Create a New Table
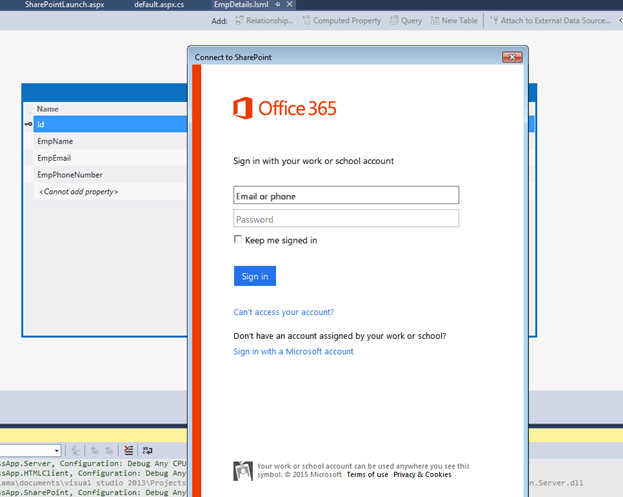The height and width of the screenshot is (497, 623). 454,21
